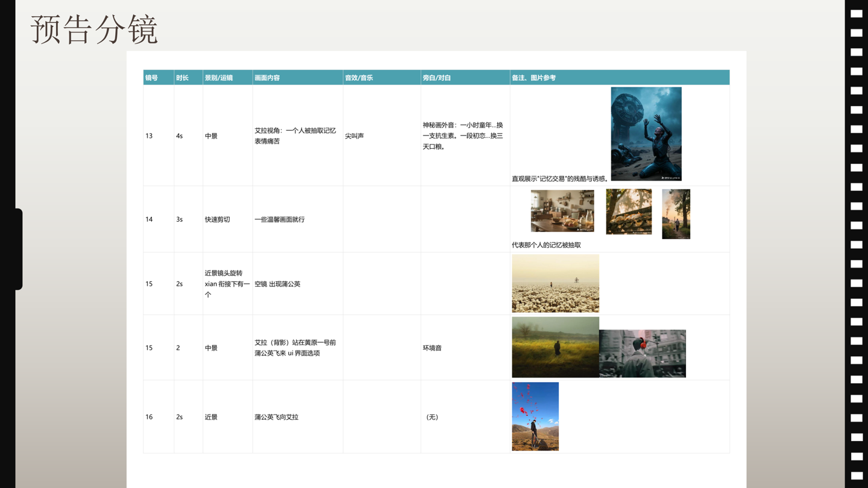Select the red petals blue sky image in shot 16
Image resolution: width=868 pixels, height=488 pixels.
(535, 416)
